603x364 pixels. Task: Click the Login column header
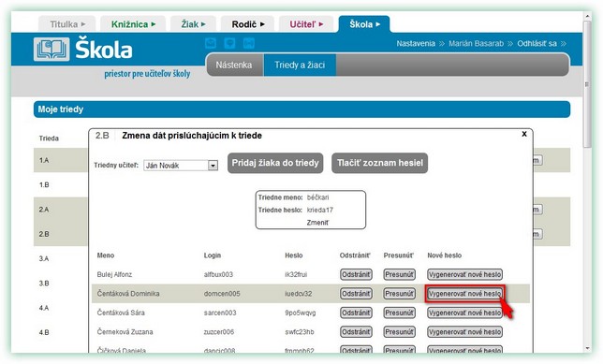tap(213, 255)
